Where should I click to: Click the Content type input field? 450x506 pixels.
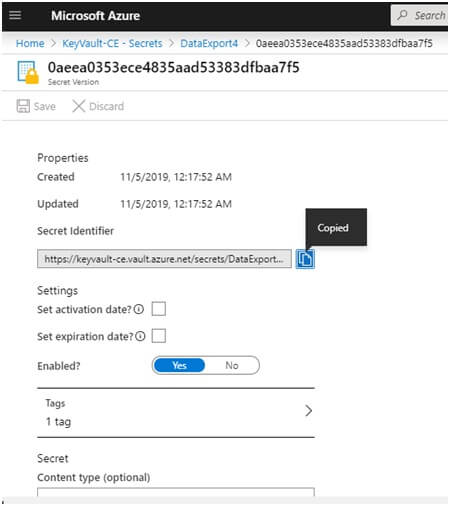coord(176,492)
